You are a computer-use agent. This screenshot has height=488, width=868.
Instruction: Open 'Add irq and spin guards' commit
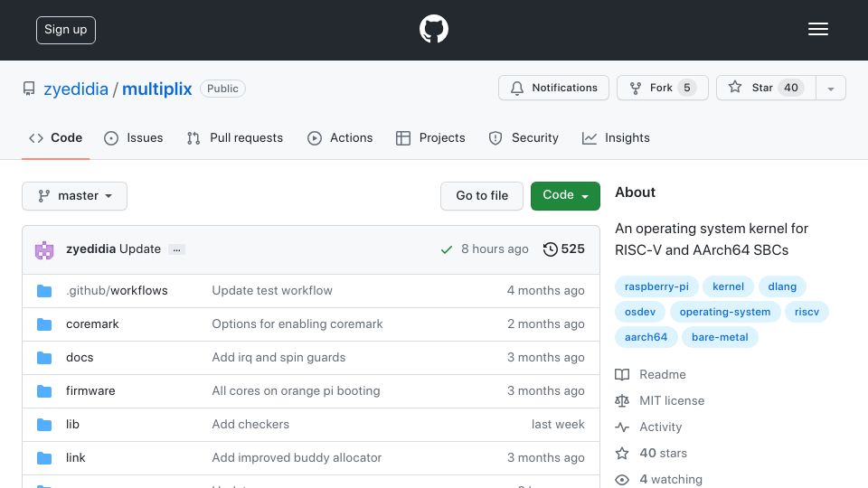(x=278, y=358)
